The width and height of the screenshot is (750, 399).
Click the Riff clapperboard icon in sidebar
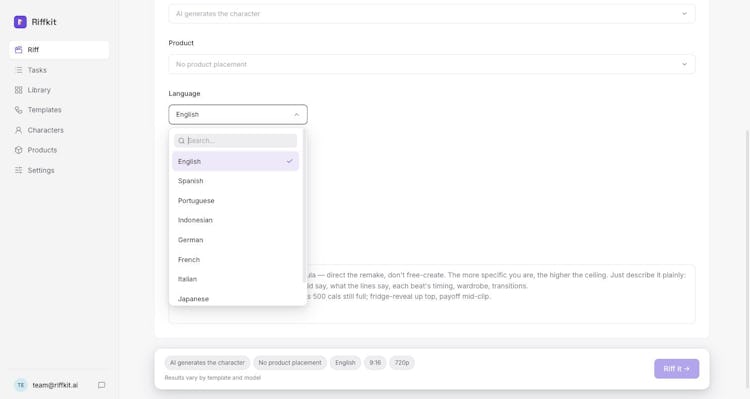[19, 50]
